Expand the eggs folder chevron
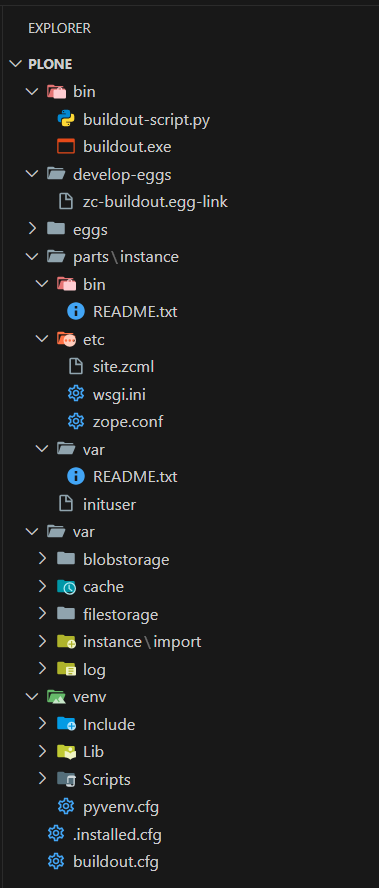This screenshot has width=379, height=888. (32, 229)
